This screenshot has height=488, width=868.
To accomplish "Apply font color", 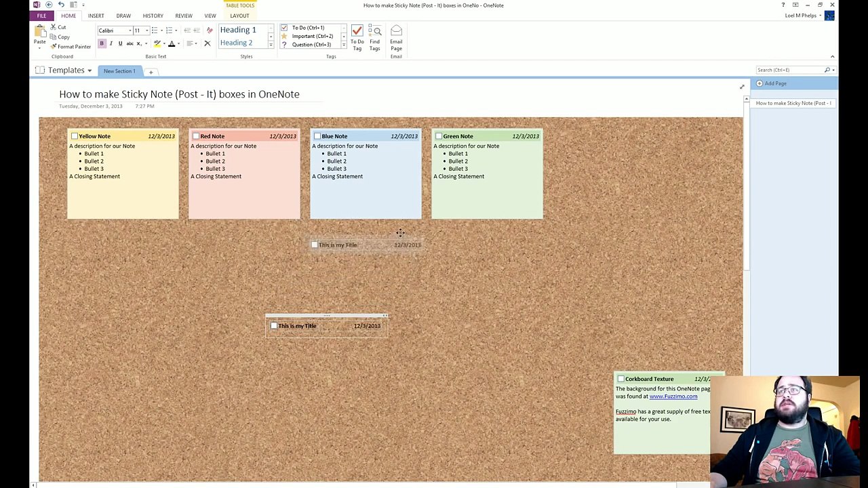I will pos(172,43).
